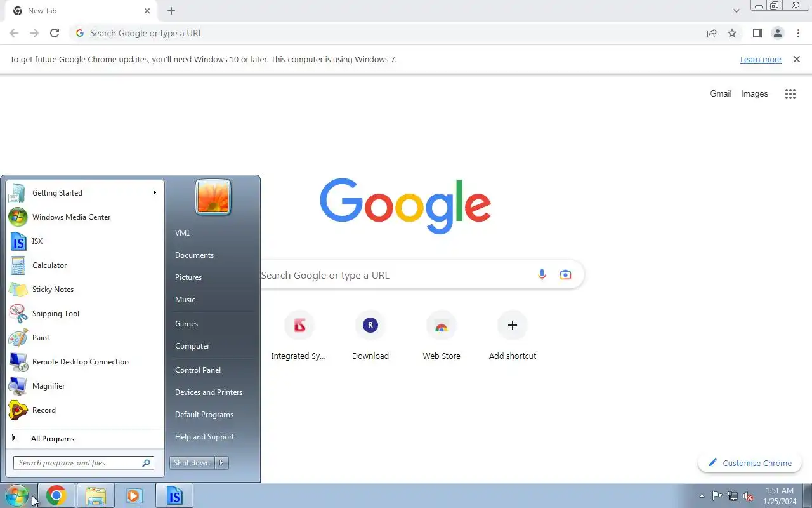This screenshot has width=812, height=508.
Task: Search by image with camera icon
Action: coord(565,275)
